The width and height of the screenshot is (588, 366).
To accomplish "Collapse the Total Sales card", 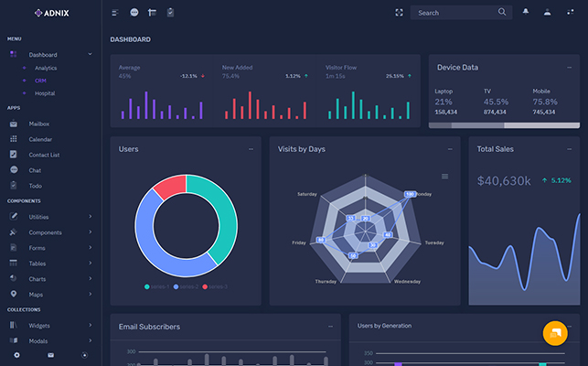I will tap(569, 149).
